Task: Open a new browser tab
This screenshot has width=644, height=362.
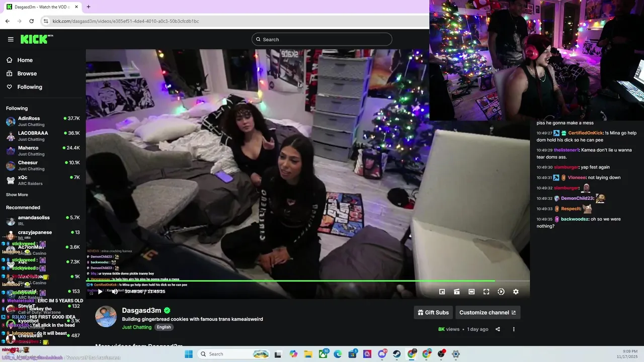Action: (88, 7)
